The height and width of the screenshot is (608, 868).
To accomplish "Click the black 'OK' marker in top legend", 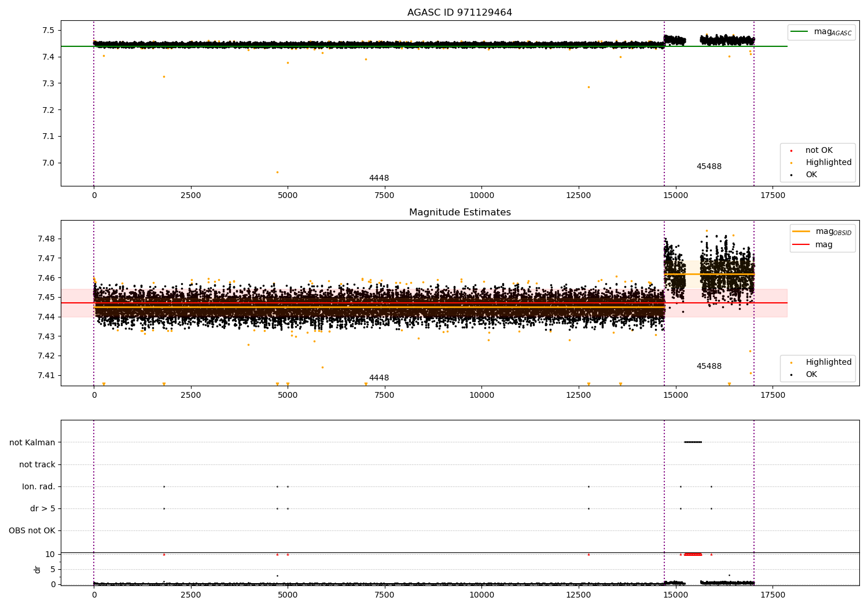I will (791, 175).
